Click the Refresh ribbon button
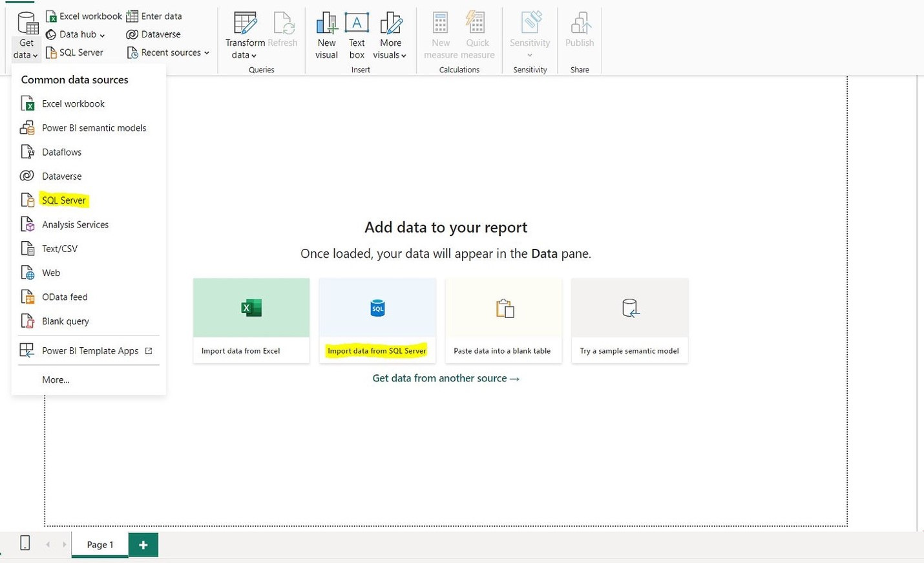This screenshot has width=924, height=563. [x=282, y=30]
